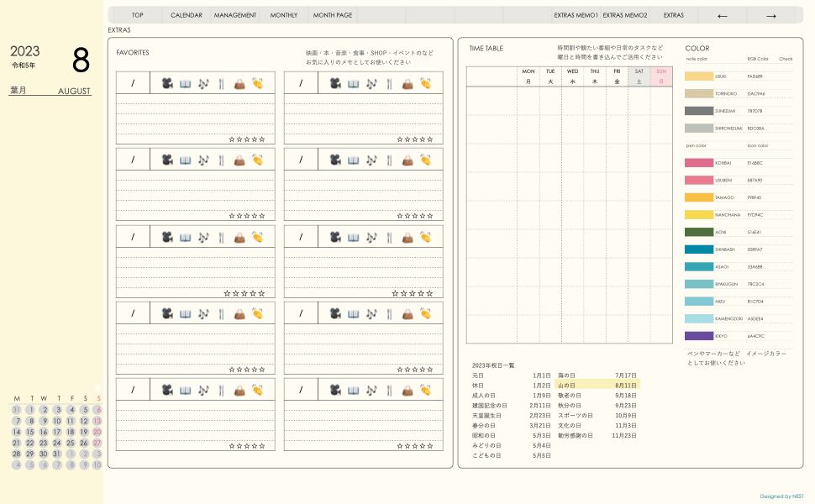This screenshot has width=815, height=504.
Task: Tap the handbag shop icon in top-left favorites card
Action: (239, 84)
